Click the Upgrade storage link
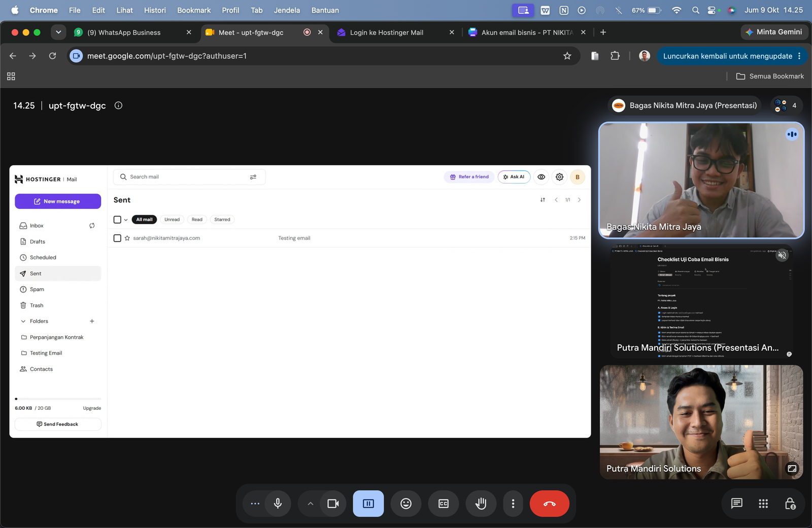The image size is (812, 528). point(92,408)
